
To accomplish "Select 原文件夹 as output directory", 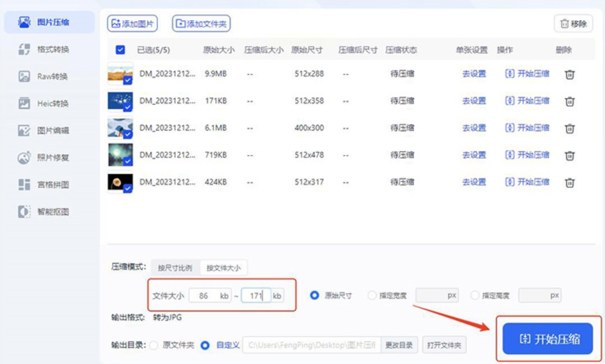I will (154, 345).
